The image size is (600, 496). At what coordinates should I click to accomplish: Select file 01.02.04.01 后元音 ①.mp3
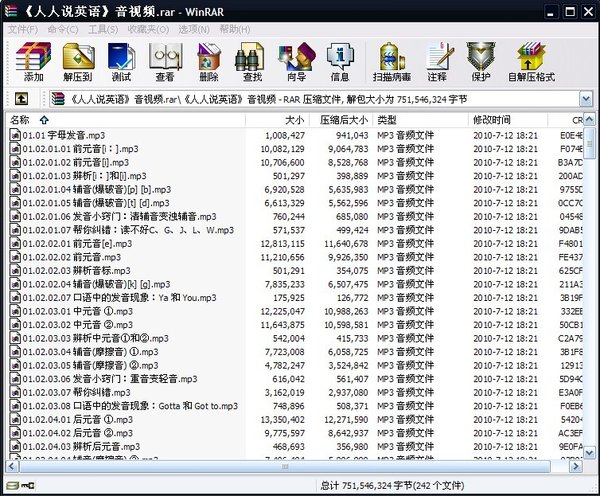(78, 420)
